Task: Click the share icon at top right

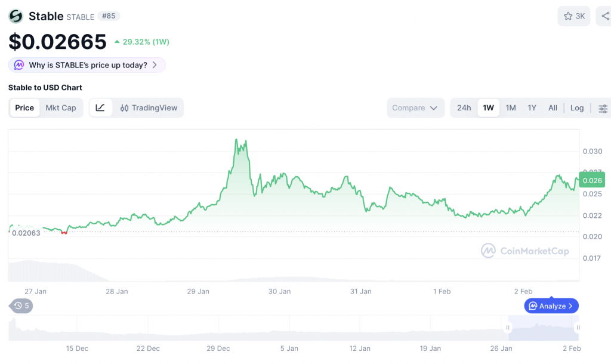Action: pyautogui.click(x=604, y=16)
